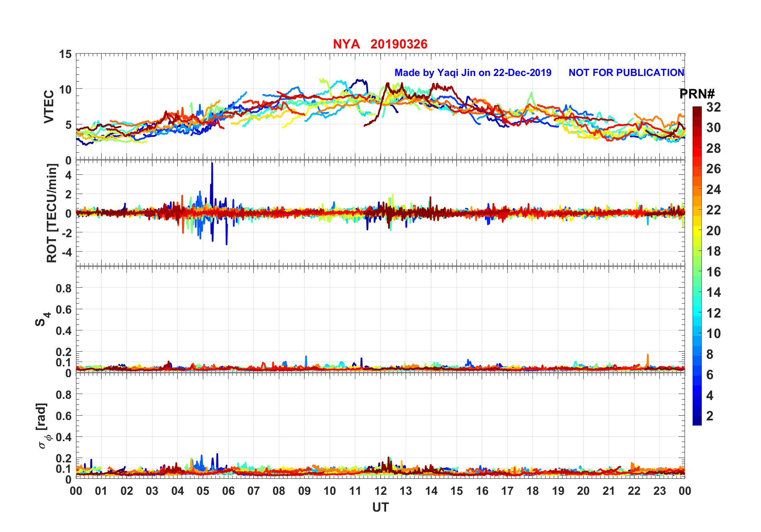Image resolution: width=761 pixels, height=532 pixels.
Task: Click colorbar tick label '20'
Action: tap(713, 230)
